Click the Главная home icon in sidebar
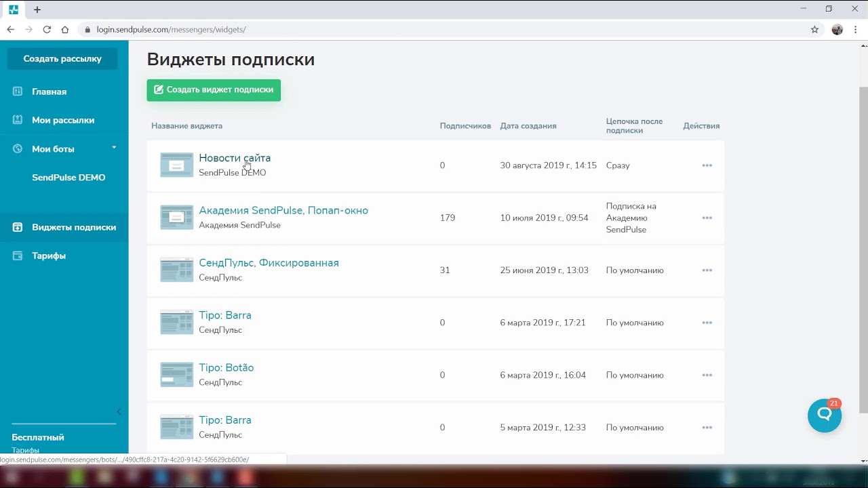This screenshot has width=868, height=488. (18, 91)
